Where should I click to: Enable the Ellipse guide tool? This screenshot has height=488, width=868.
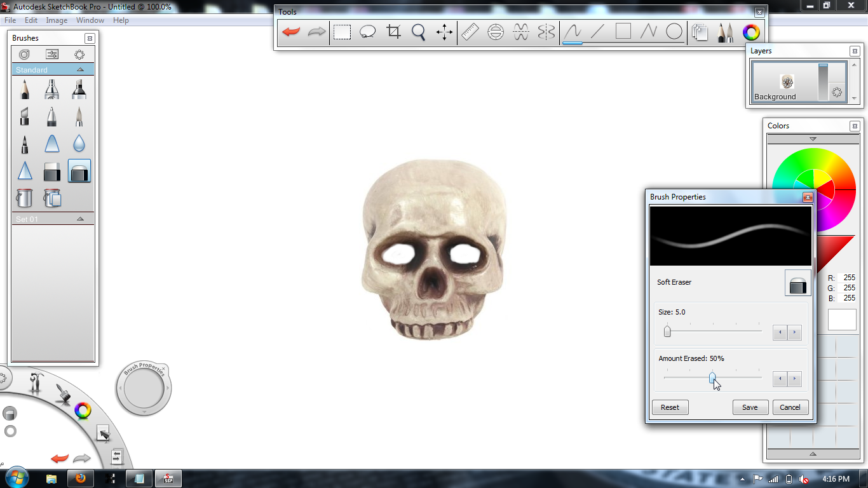point(496,32)
